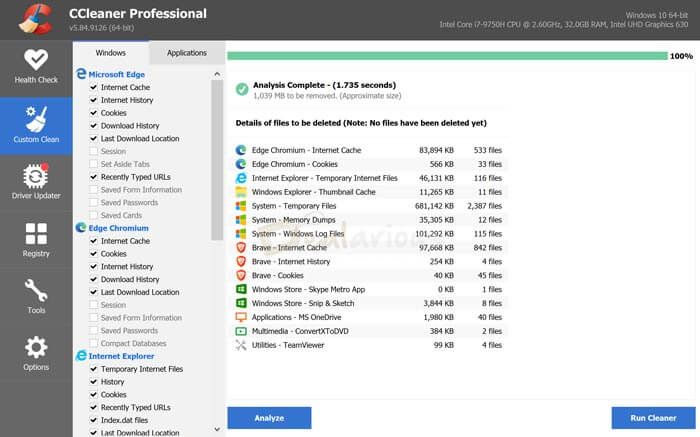
Task: Open the Health Check section
Action: [36, 67]
